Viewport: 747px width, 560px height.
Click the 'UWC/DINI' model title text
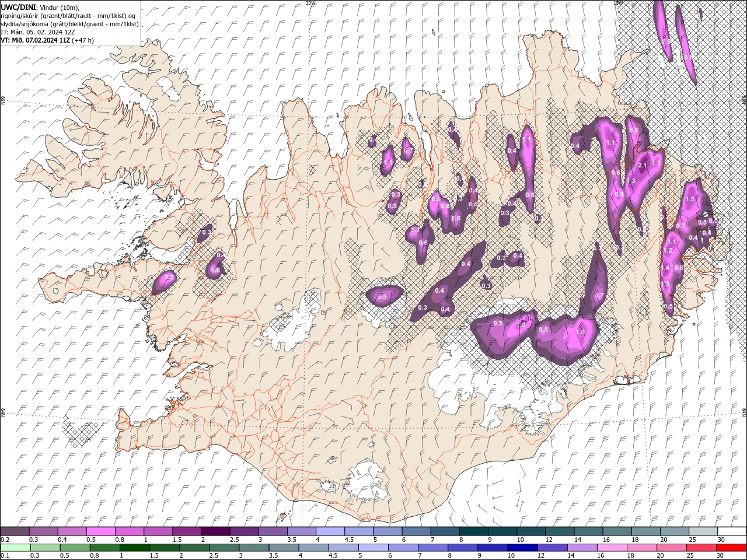[x=18, y=7]
